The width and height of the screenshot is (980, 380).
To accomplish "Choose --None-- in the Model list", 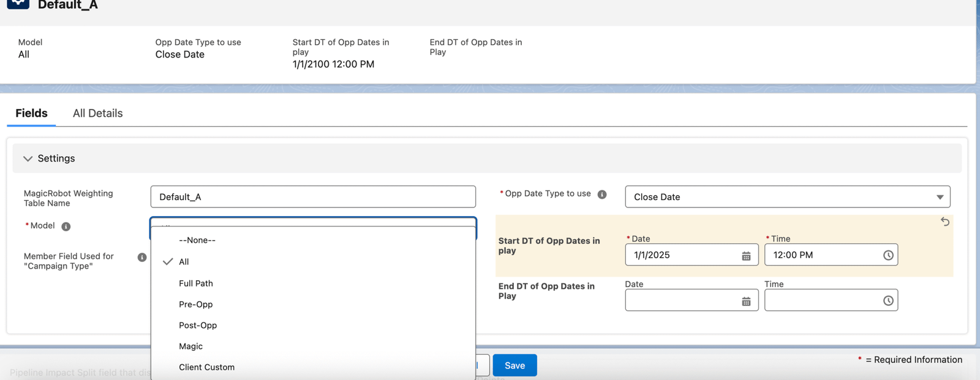I will pos(313,240).
